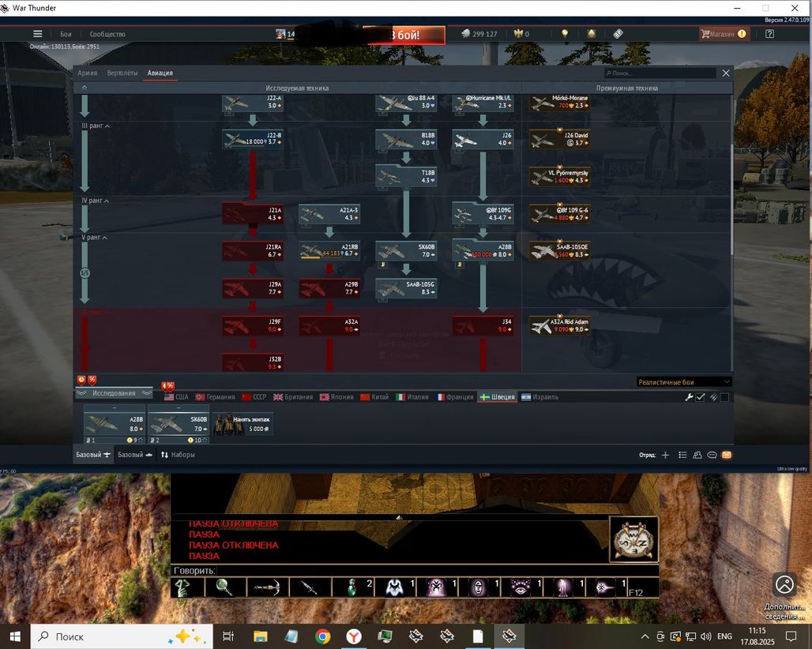Viewport: 812px width, 649px height.
Task: Select the SK60B card in tech tree
Action: (406, 251)
